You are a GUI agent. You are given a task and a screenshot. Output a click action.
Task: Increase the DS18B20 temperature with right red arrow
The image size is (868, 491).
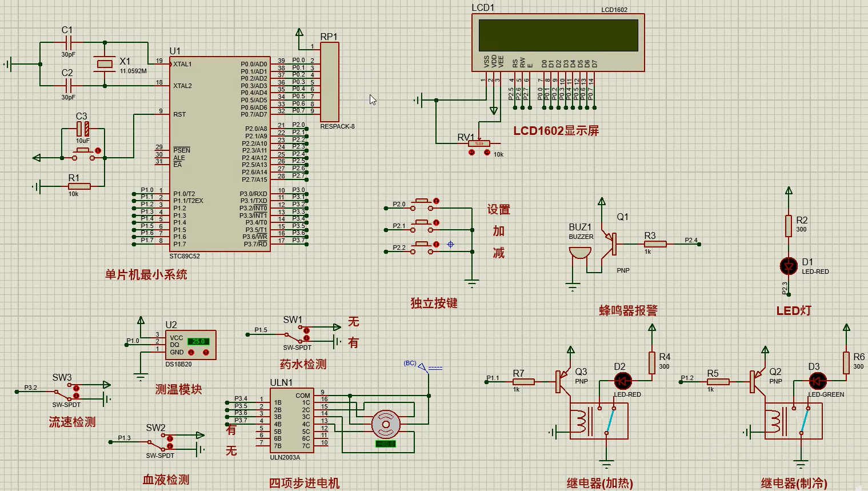(206, 352)
